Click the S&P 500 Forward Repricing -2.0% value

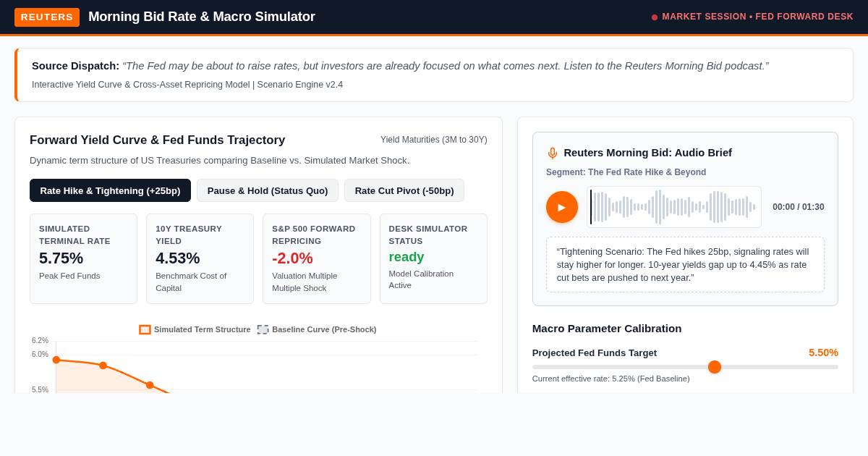(x=292, y=258)
